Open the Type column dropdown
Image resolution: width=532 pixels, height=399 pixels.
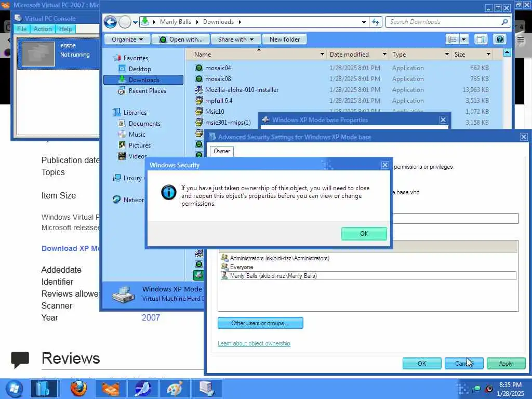point(446,54)
